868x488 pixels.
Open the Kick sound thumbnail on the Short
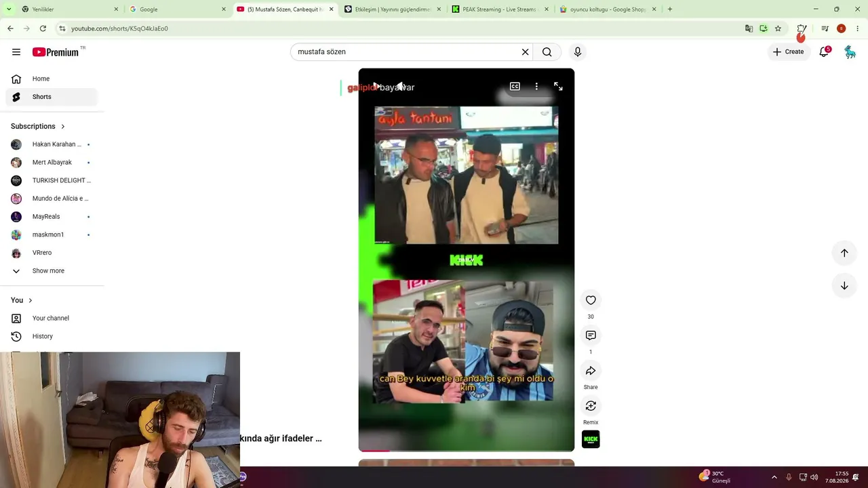tap(591, 440)
